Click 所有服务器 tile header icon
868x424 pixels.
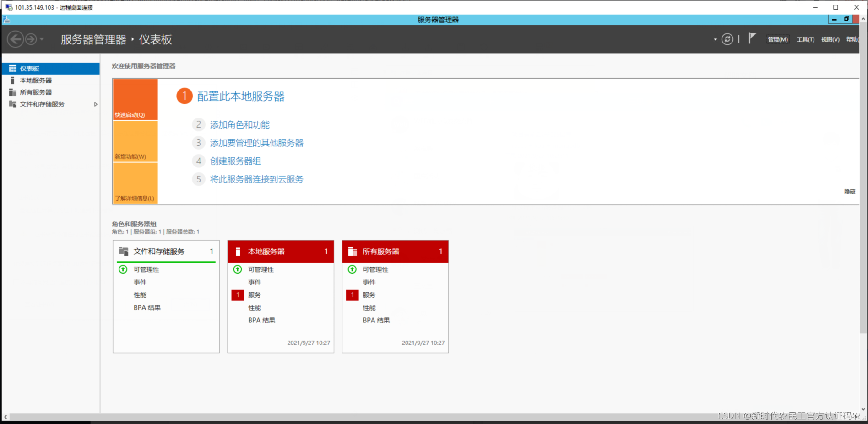pos(353,252)
